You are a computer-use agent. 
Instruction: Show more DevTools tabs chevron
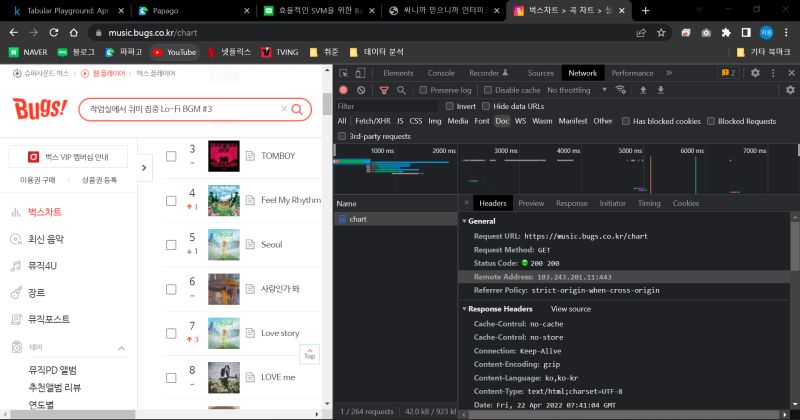pos(669,73)
